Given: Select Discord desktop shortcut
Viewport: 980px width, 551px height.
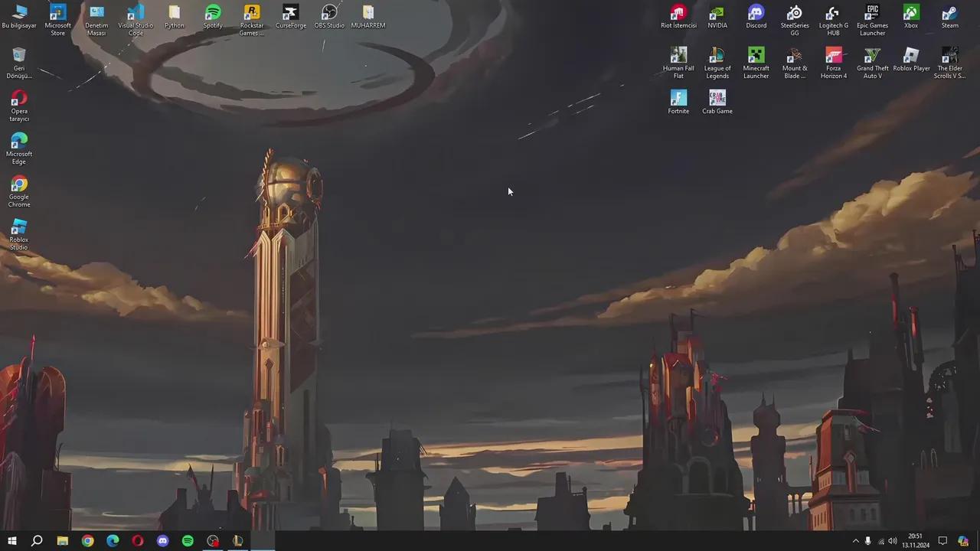Looking at the screenshot, I should (x=756, y=17).
